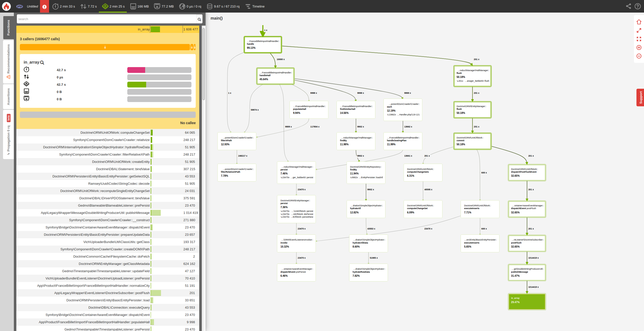This screenshot has height=331, width=644.
Task: Click the executeInserts 7.71% node
Action: [x=480, y=209]
